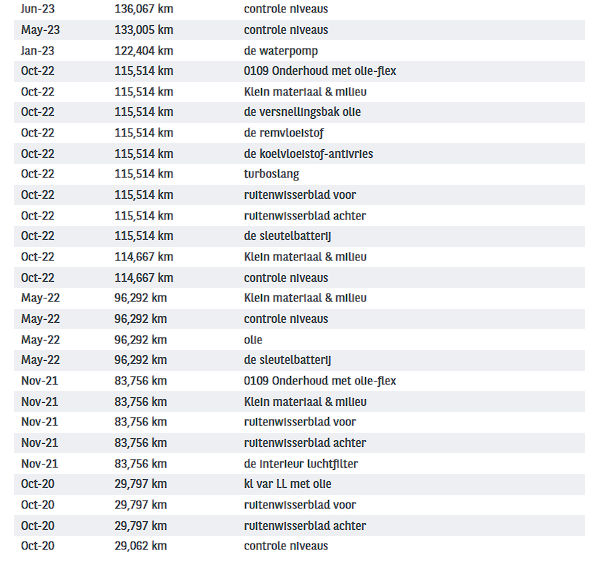Screen dimensions: 603x576
Task: Select Oct-22 de sleutelbatterij row
Action: coord(300,236)
